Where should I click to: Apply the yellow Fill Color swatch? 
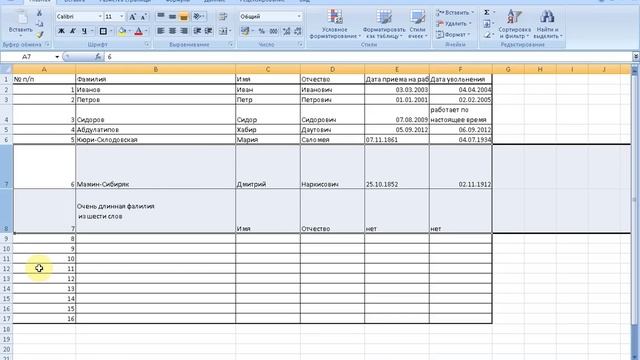coord(122,31)
